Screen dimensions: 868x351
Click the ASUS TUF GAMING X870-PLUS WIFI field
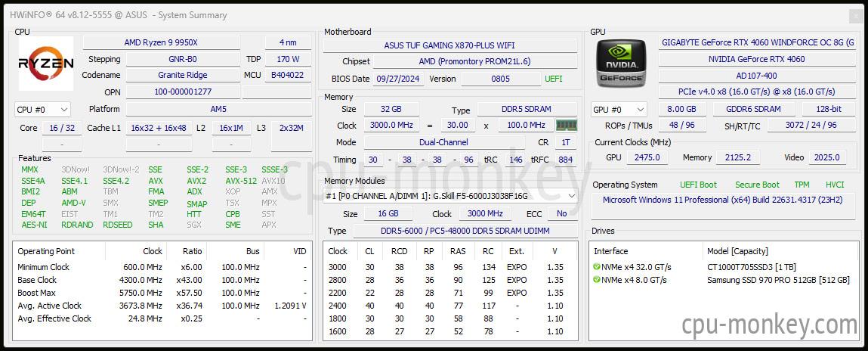[x=450, y=45]
